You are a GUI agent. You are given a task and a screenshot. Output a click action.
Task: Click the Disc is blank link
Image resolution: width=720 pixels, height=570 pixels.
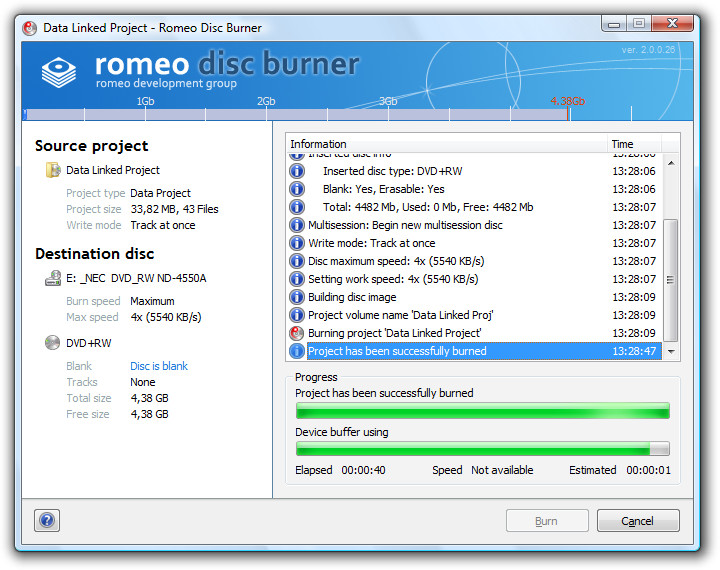pyautogui.click(x=159, y=366)
